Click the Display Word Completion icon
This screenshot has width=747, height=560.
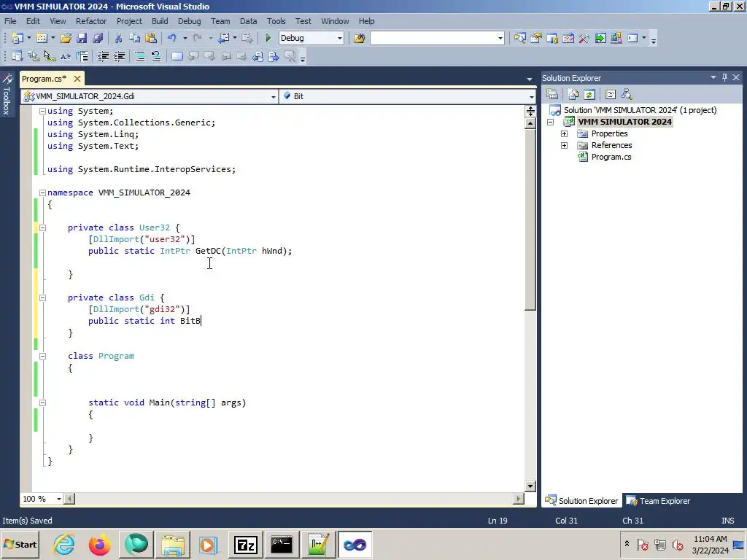click(66, 56)
